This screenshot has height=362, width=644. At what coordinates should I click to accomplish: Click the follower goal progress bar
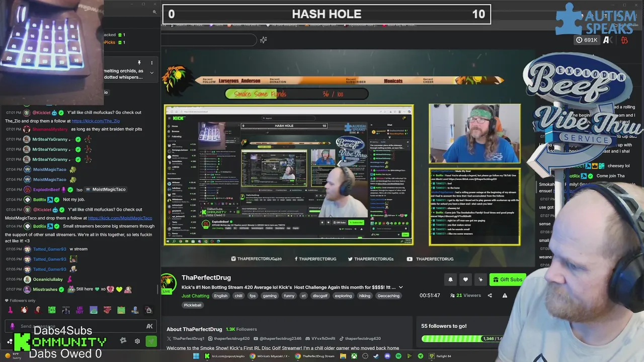coord(462,339)
